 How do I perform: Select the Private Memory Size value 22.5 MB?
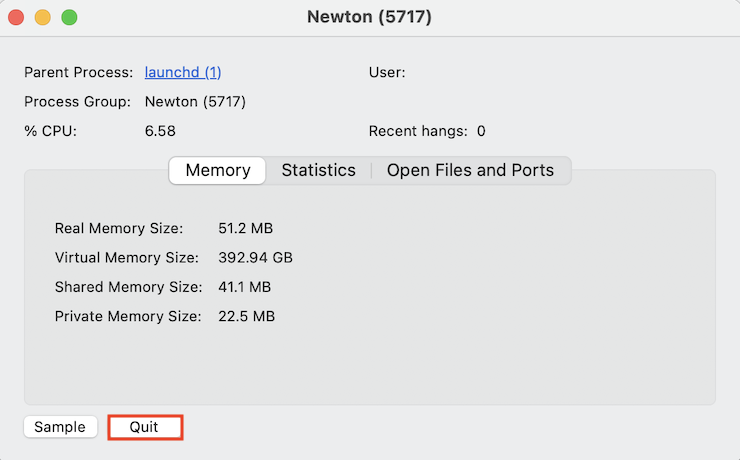tap(246, 316)
